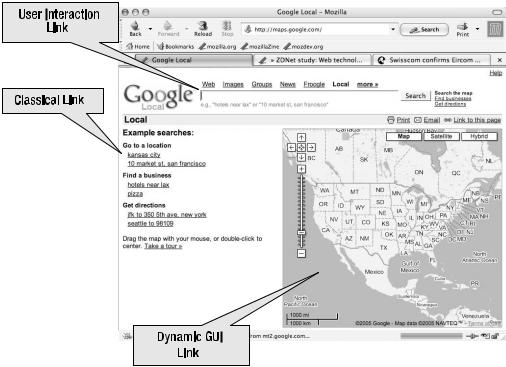Open the Bookmarks toolbar folder
Viewport: 506px width, 367px height.
click(x=176, y=47)
